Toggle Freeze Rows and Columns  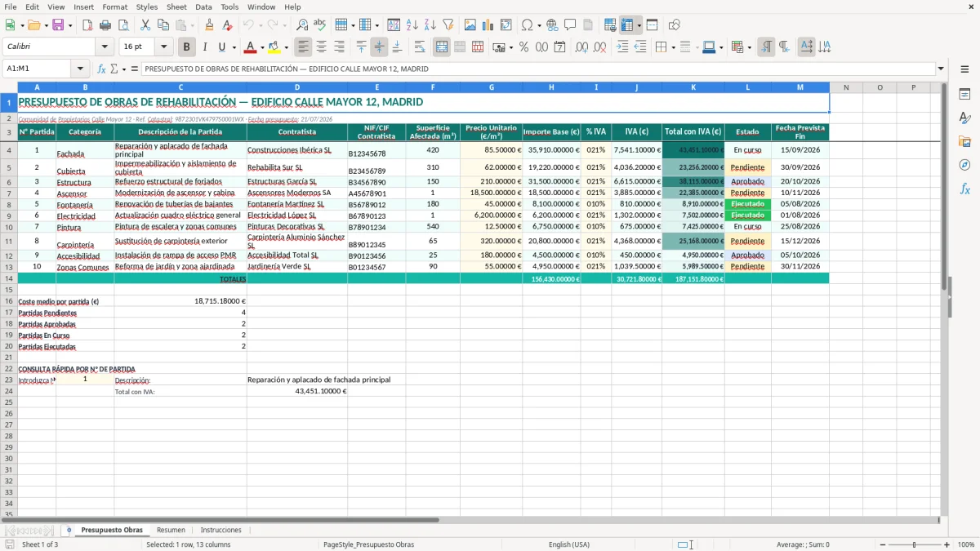(628, 25)
